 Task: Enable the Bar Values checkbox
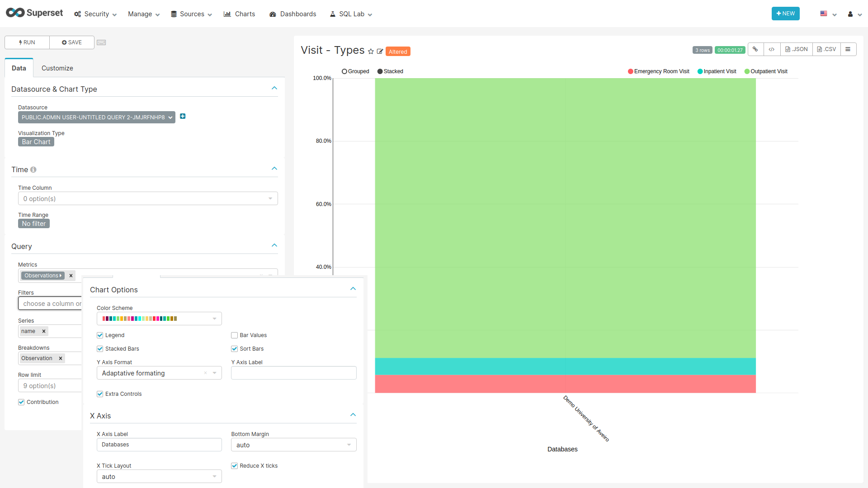point(235,335)
